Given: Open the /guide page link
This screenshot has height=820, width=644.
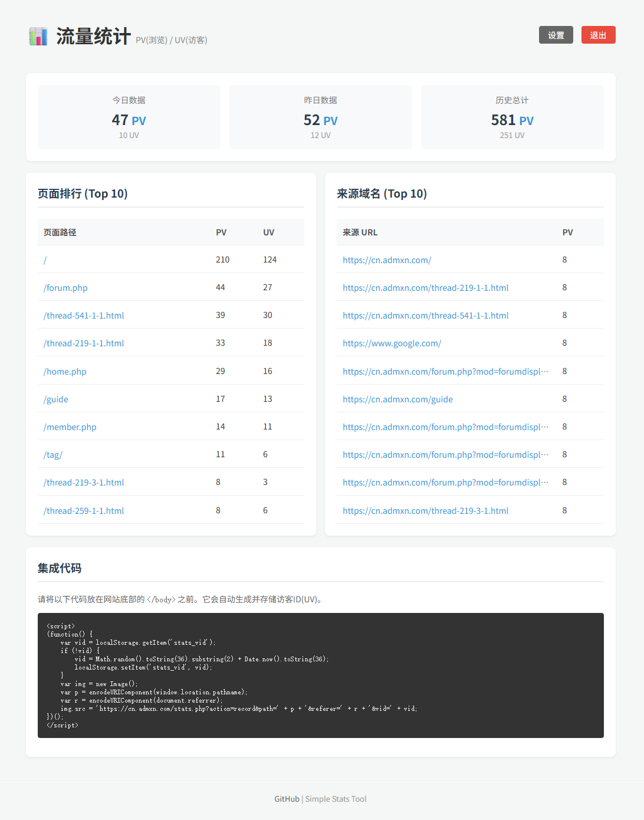Looking at the screenshot, I should coord(55,399).
